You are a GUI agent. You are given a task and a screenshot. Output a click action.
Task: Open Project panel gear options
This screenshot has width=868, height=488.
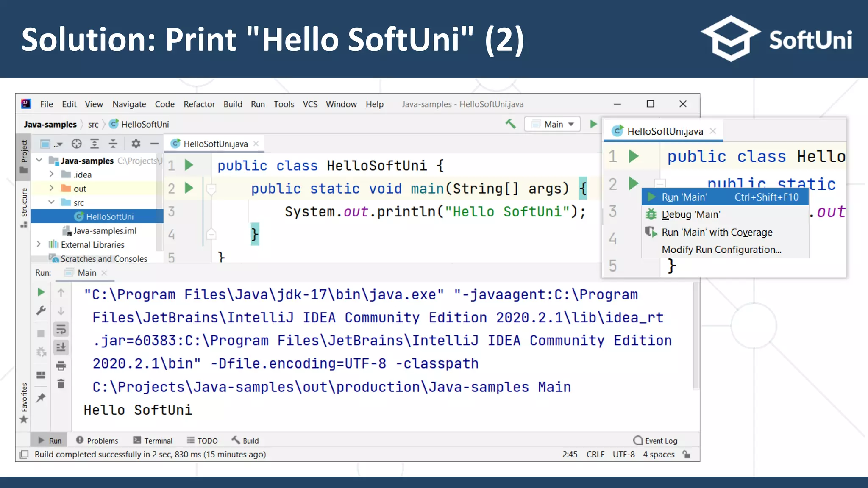point(136,144)
